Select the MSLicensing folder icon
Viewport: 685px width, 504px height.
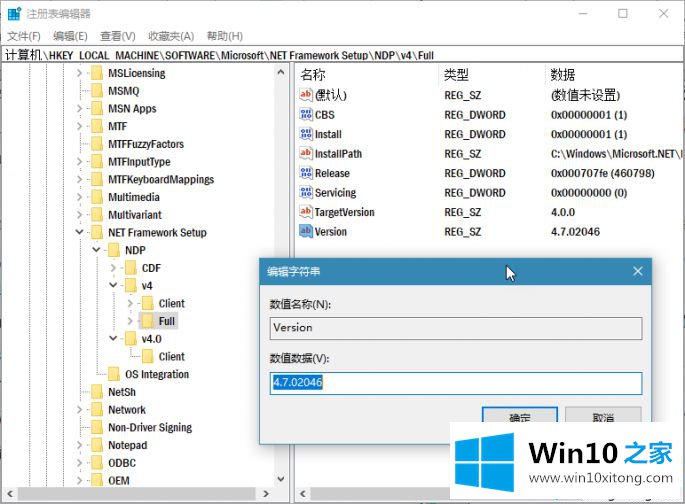(97, 73)
